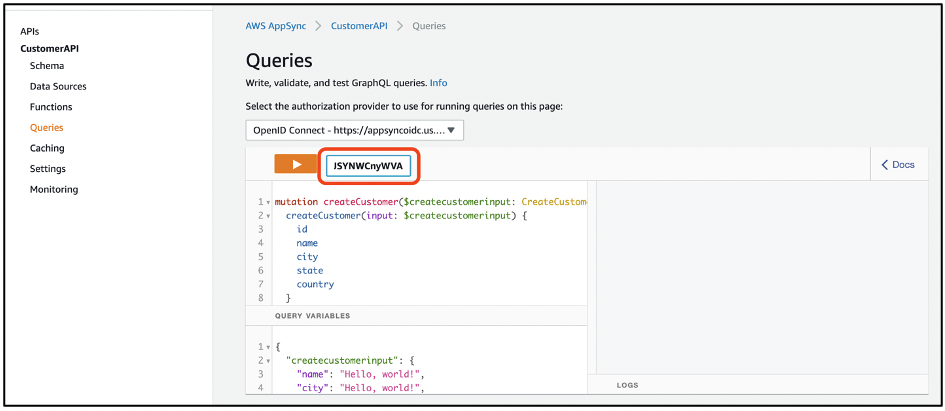Viewport: 945px width, 411px height.
Task: Open the Schema page
Action: (x=47, y=66)
